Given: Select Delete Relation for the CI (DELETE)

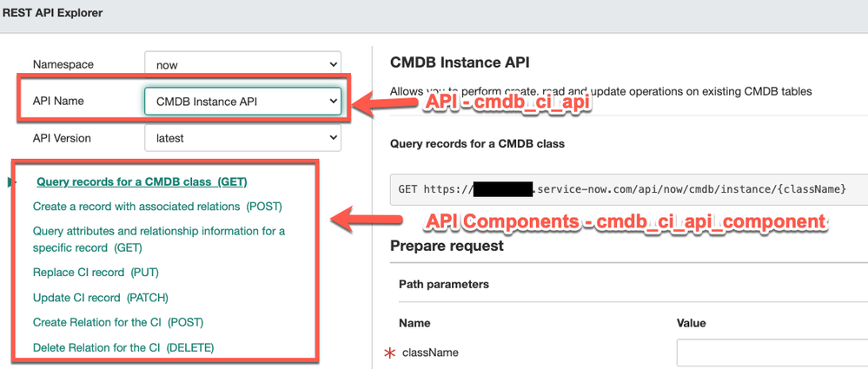Looking at the screenshot, I should pos(123,348).
